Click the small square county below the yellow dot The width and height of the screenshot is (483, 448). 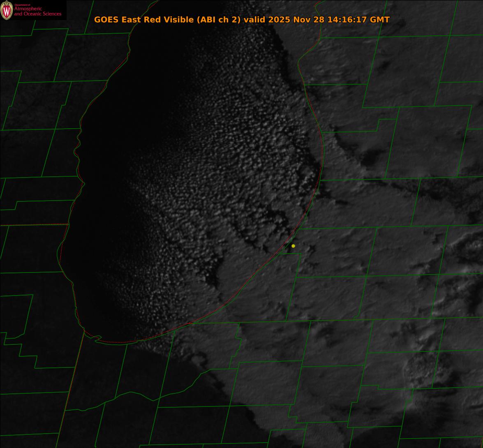[290, 265]
